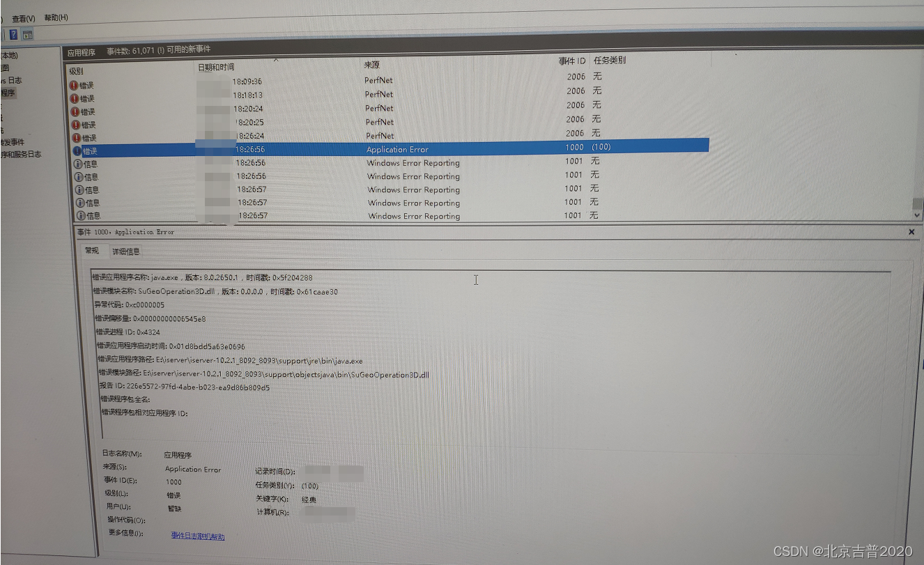Sort events by the 来源 column header
The image size is (924, 565).
coord(371,64)
